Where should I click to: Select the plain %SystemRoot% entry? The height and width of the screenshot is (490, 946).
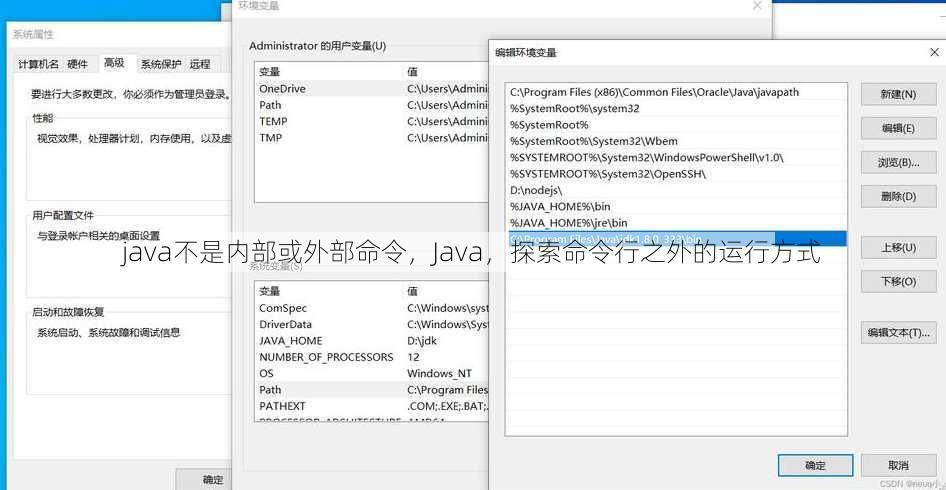pyautogui.click(x=678, y=125)
